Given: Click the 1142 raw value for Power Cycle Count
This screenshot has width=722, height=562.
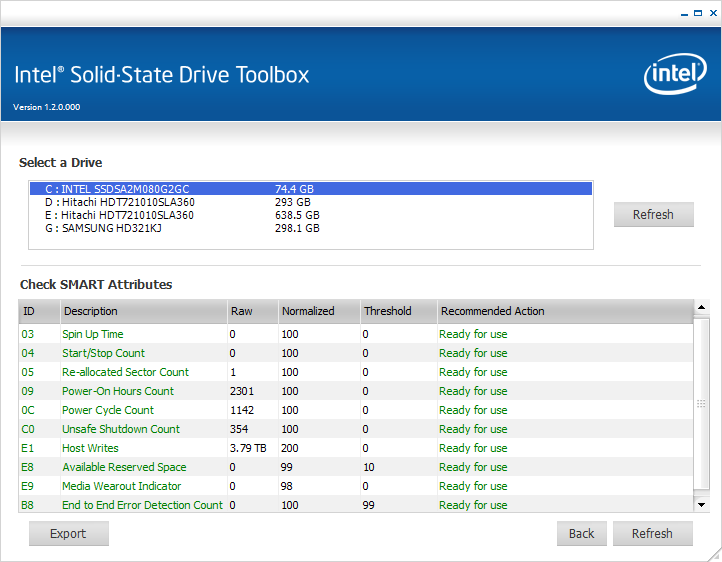Looking at the screenshot, I should tap(242, 410).
